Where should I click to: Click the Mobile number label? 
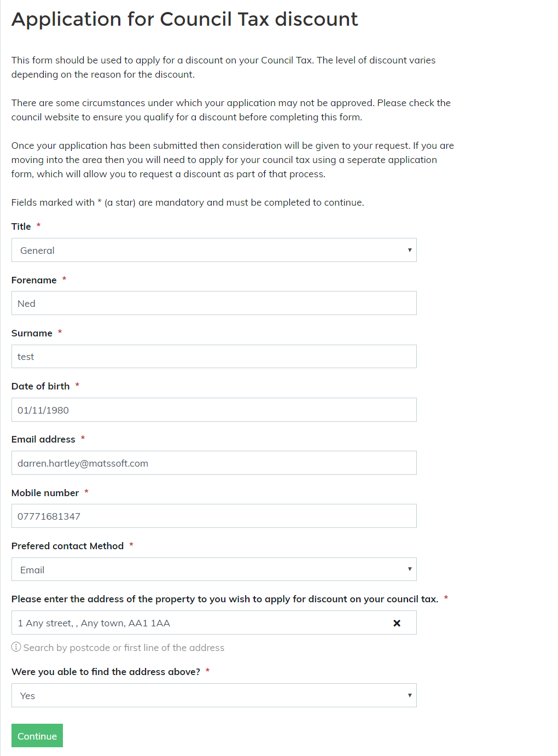(45, 493)
